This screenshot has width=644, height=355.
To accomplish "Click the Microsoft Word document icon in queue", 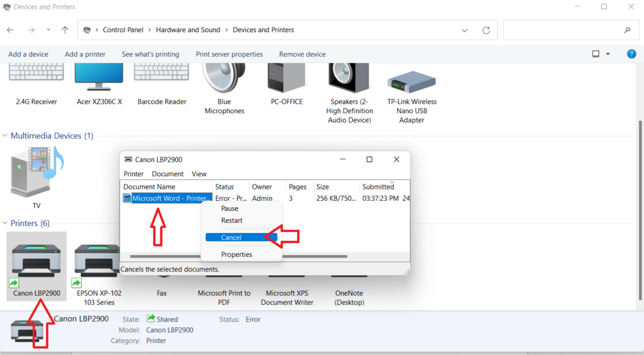I will pyautogui.click(x=127, y=198).
